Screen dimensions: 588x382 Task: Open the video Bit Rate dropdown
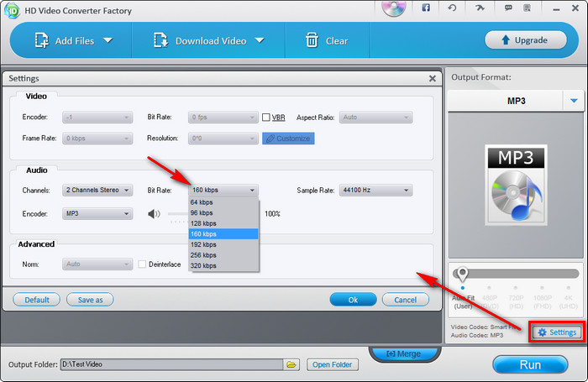[x=223, y=118]
